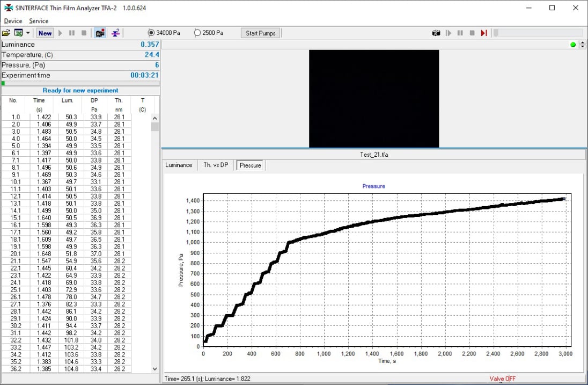Open the balance calibration help icon

[115, 33]
